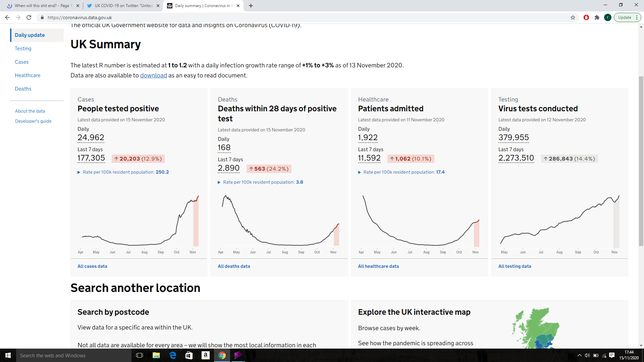Open the All deaths data link
Viewport: 644px width, 362px height.
coord(234,266)
